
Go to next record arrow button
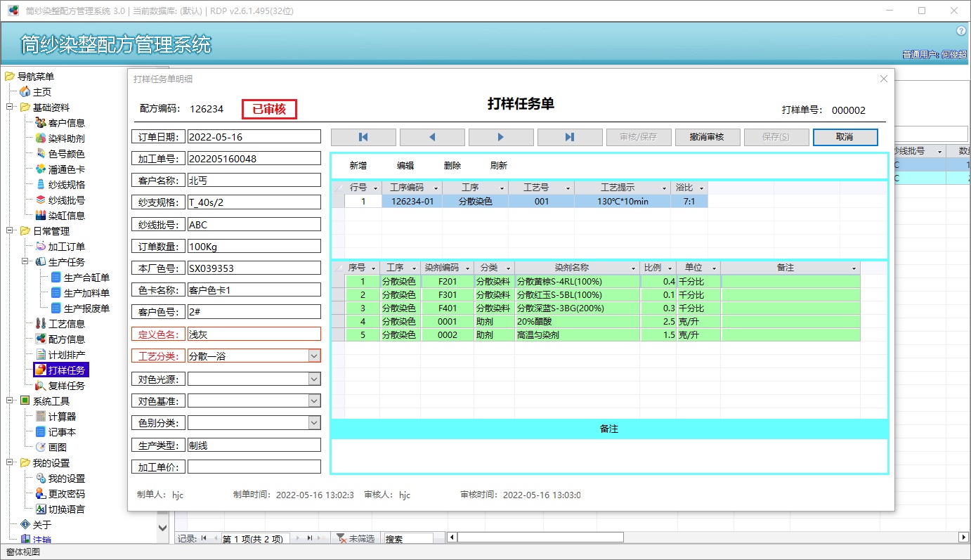[501, 137]
